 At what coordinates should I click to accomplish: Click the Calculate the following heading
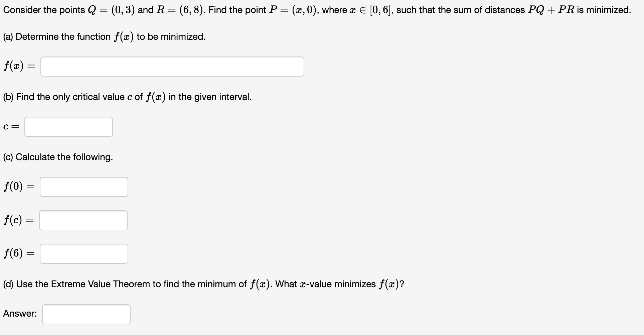coord(57,157)
